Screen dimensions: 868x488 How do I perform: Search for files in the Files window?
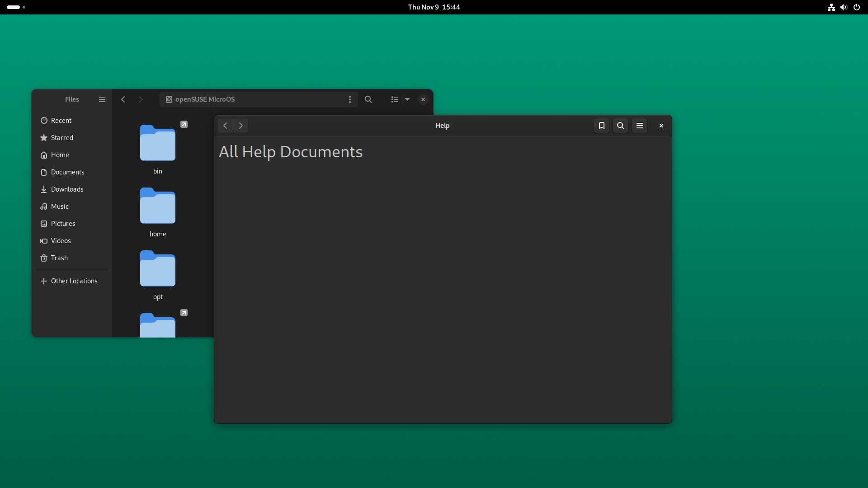point(368,99)
